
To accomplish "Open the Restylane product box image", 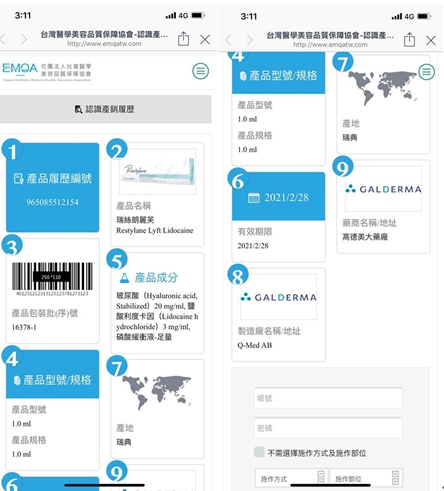I will [157, 171].
